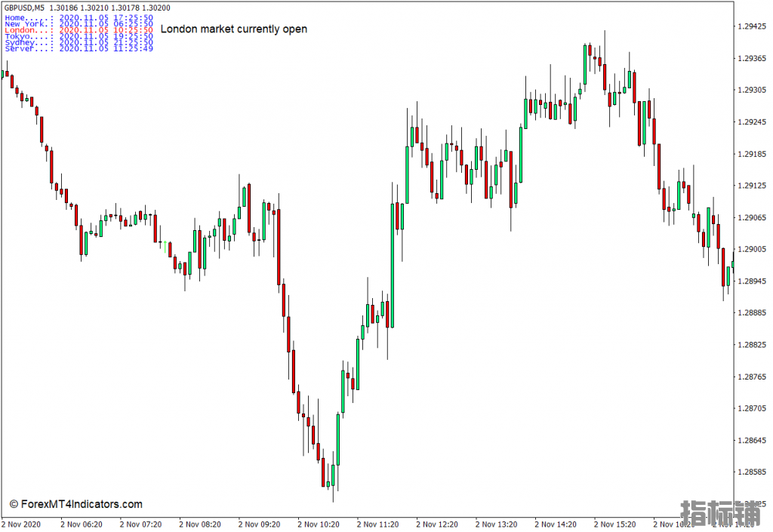Click the 1.28825 price axis label

[752, 345]
